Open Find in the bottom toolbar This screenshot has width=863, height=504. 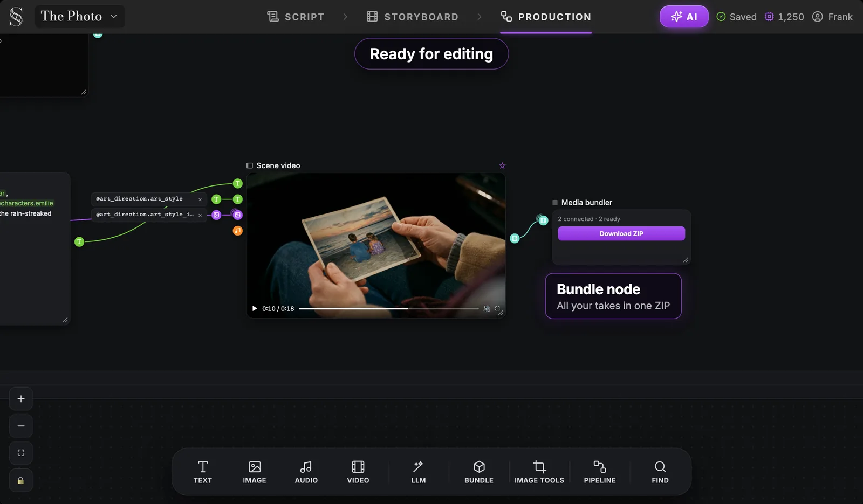click(660, 472)
